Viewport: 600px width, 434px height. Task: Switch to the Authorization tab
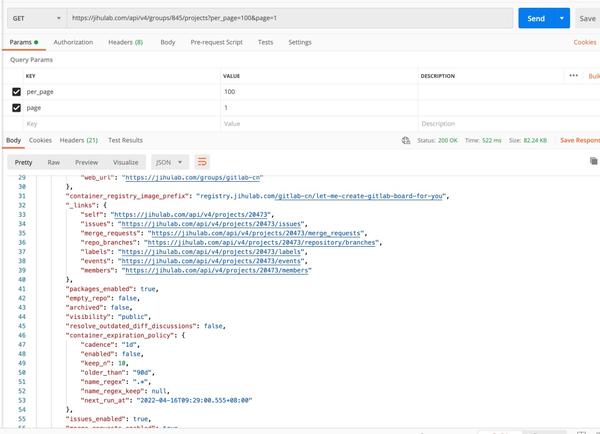73,42
